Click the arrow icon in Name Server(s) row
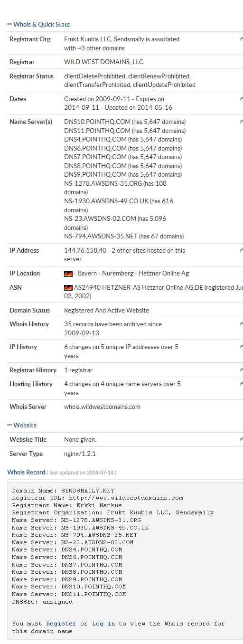243x644 pixels. point(241,122)
